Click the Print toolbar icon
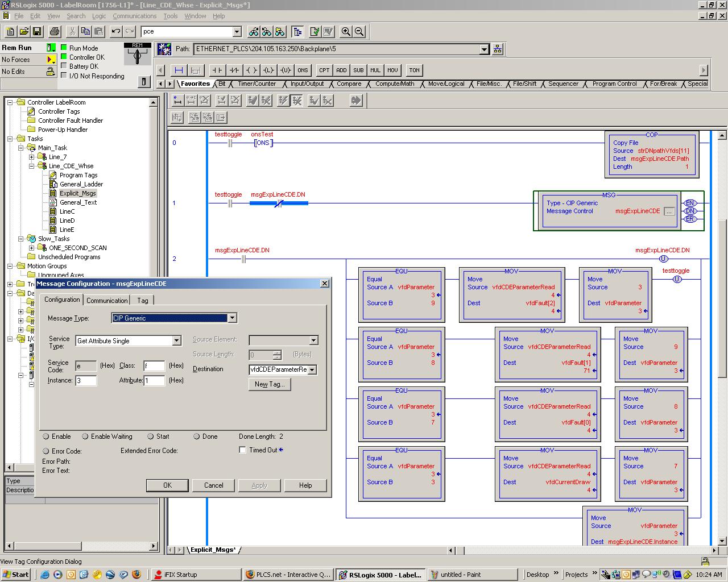 click(54, 31)
